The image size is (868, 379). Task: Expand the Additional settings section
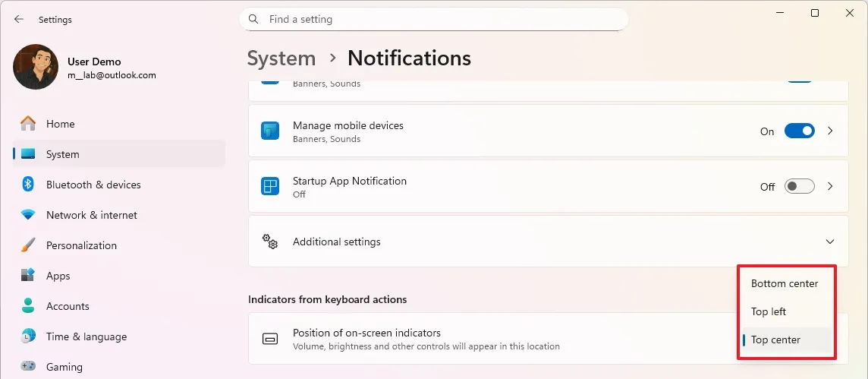(829, 242)
